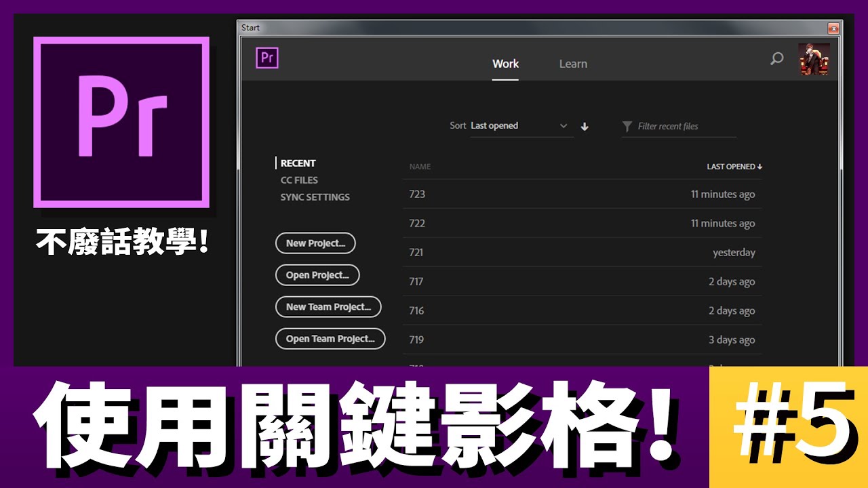The image size is (868, 488).
Task: Switch to the Learn tab
Action: tap(573, 64)
